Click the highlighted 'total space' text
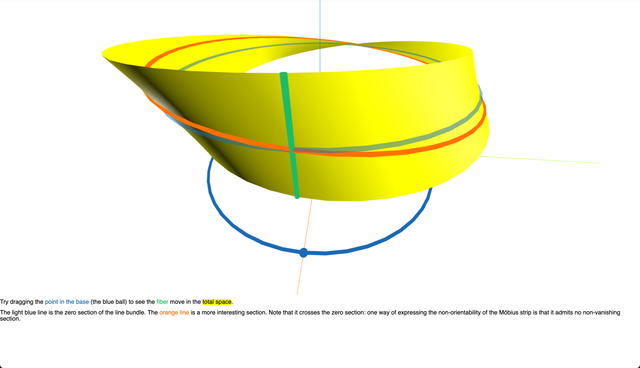Viewport: 640px width, 368px height. coord(217,302)
